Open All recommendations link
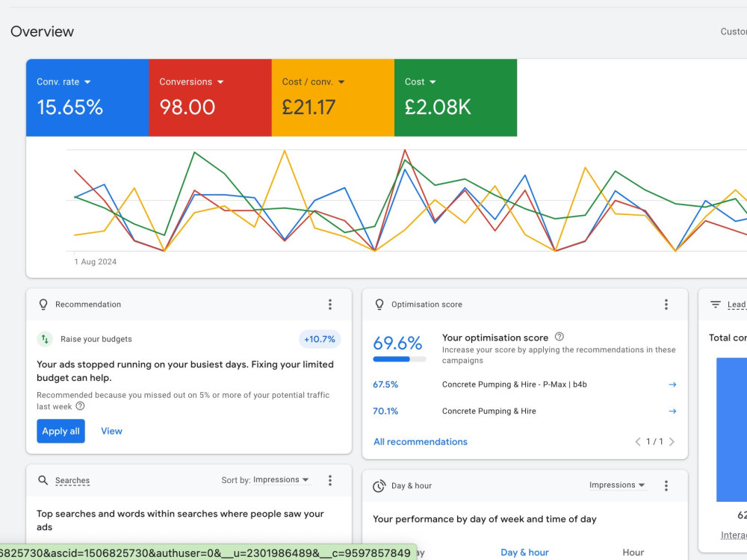 pyautogui.click(x=420, y=441)
